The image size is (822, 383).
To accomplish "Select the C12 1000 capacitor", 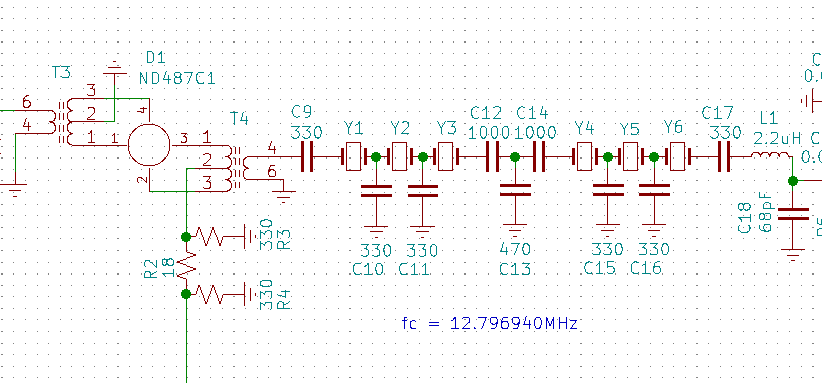I will [x=492, y=156].
